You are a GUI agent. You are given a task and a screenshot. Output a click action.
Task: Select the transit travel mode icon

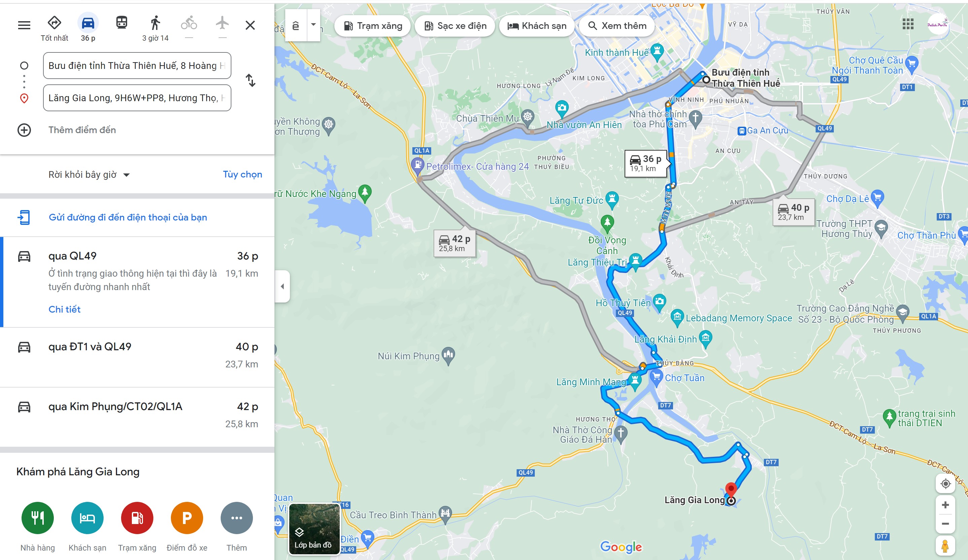(122, 23)
